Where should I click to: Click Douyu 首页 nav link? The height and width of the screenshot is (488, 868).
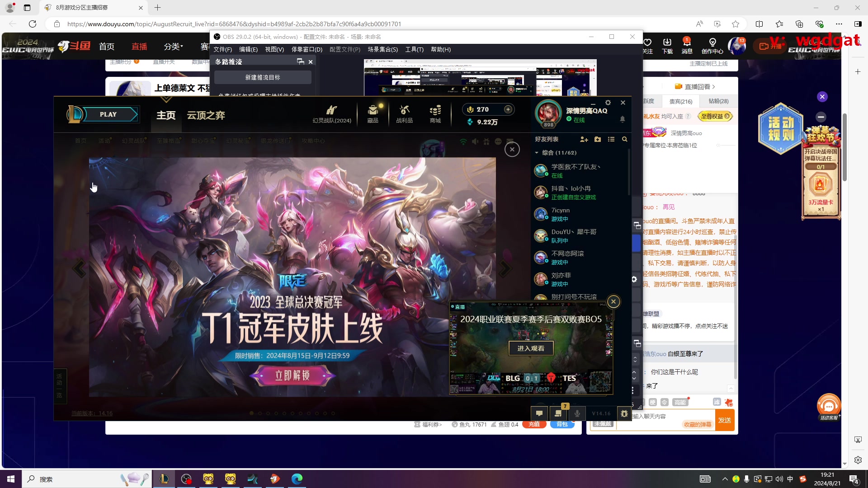(x=107, y=47)
